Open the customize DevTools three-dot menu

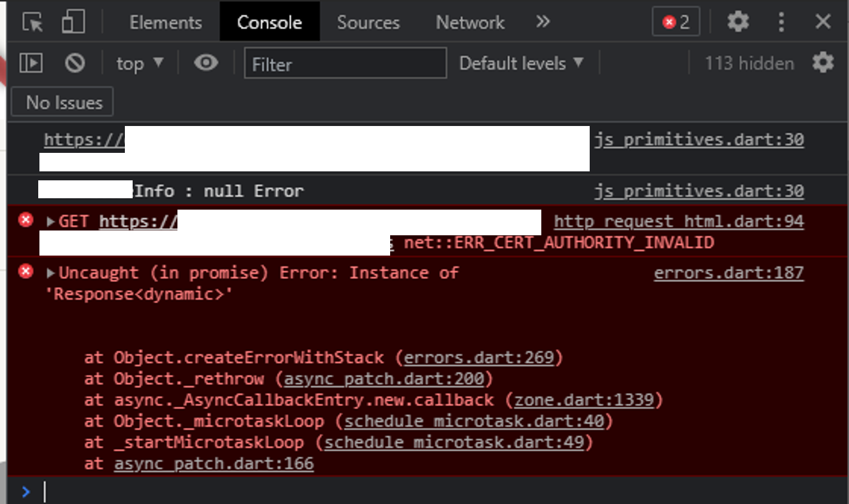[781, 21]
